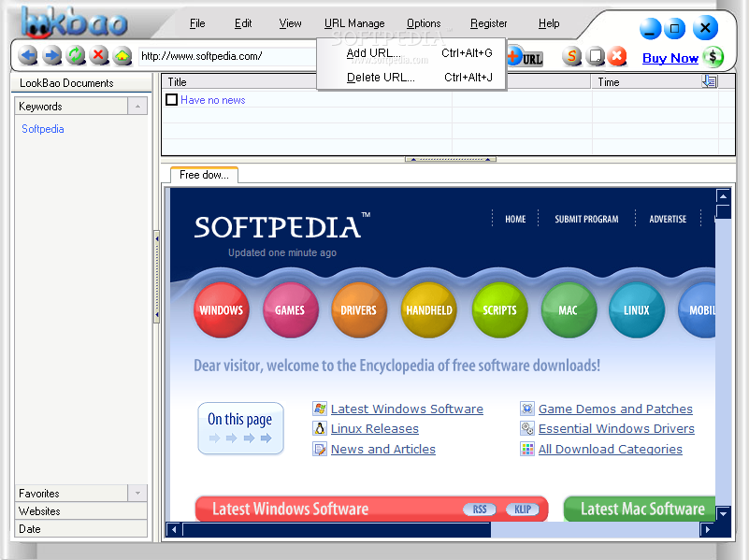Screen dimensions: 749x560
Task: Choose Add URL... from the menu
Action: pyautogui.click(x=411, y=53)
